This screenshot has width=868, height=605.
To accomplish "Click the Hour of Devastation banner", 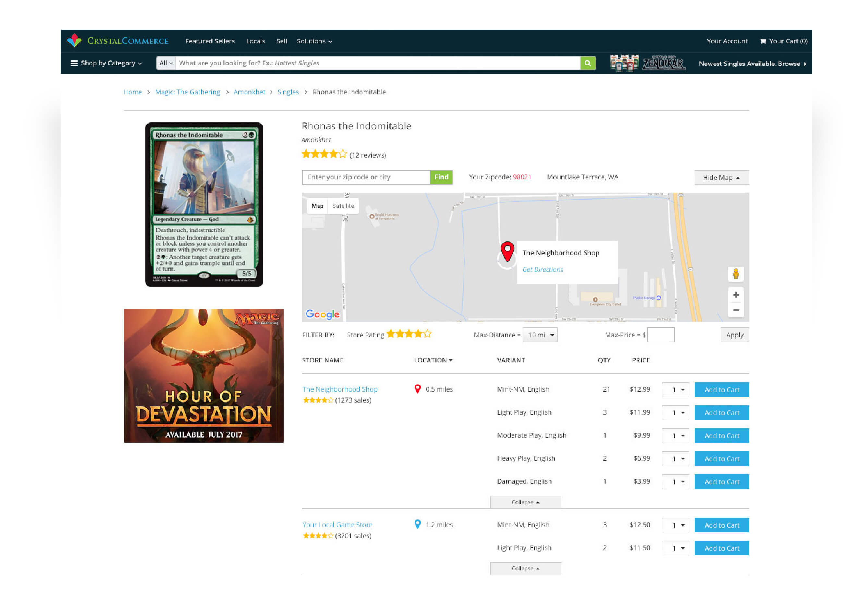I will point(204,376).
